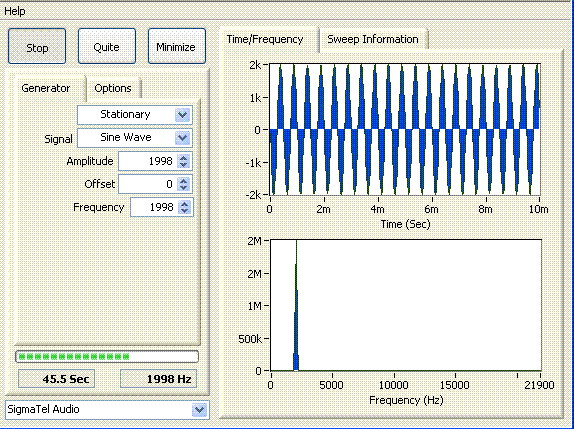This screenshot has width=574, height=429.
Task: Click the green progress bar
Action: pos(107,357)
